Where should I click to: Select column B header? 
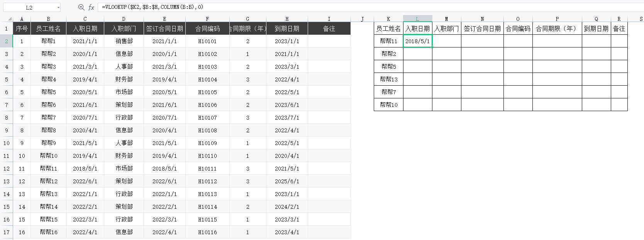(x=48, y=19)
